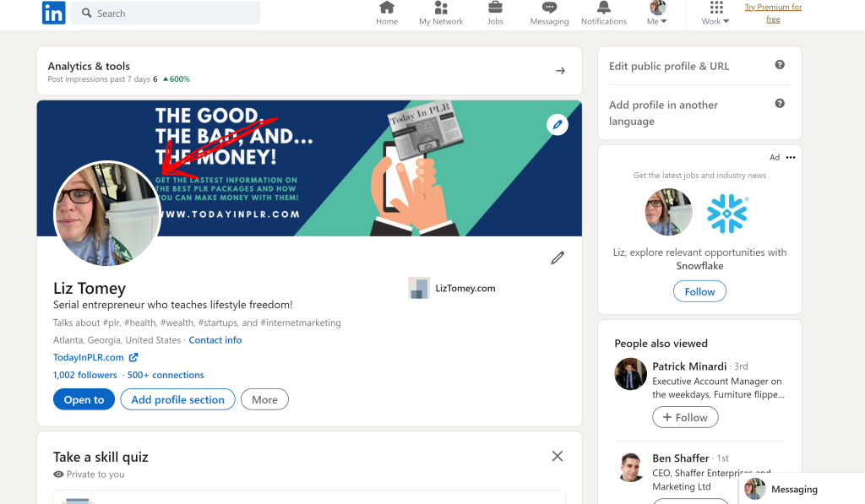Click the Open to button
This screenshot has width=865, height=504.
coord(84,399)
